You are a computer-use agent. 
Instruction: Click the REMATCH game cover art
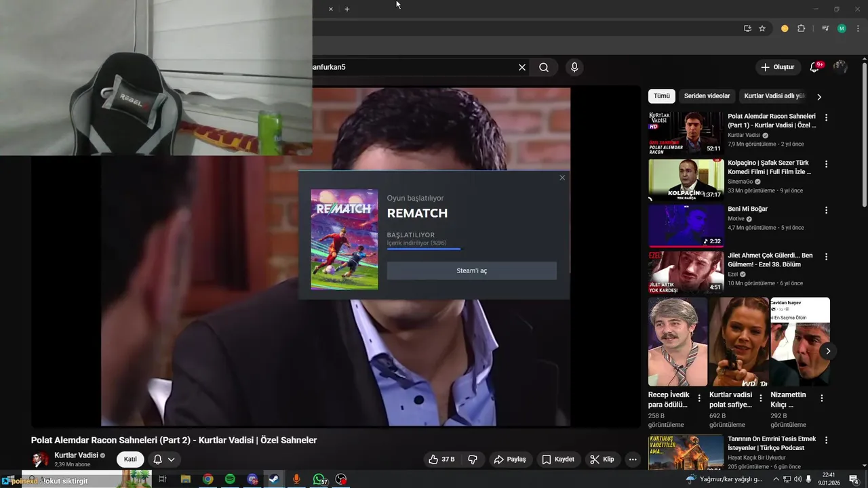[344, 239]
